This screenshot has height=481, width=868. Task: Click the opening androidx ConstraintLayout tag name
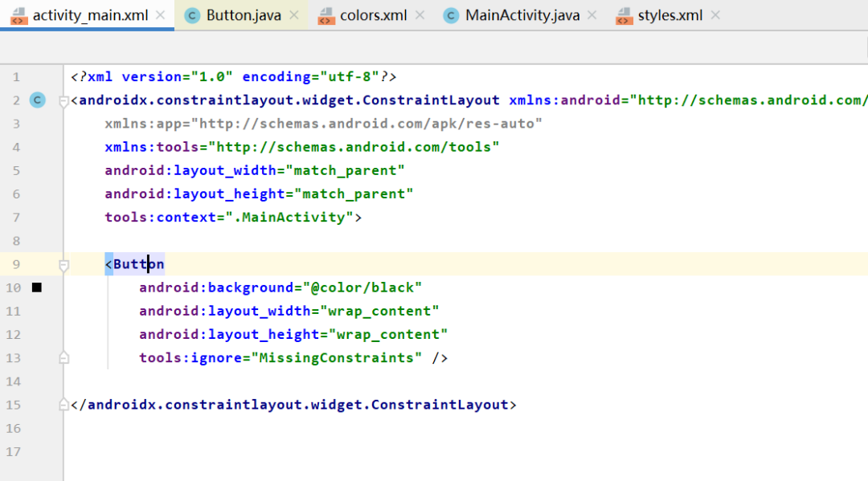click(289, 100)
